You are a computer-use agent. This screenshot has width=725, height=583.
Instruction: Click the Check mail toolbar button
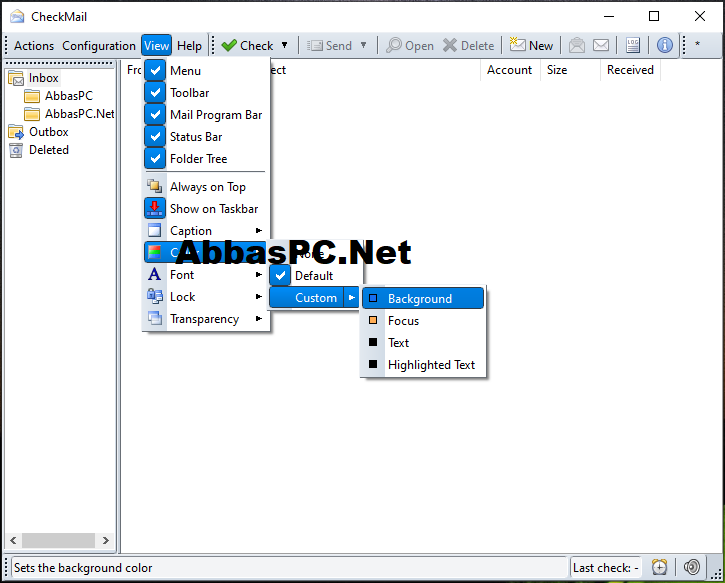tap(247, 46)
